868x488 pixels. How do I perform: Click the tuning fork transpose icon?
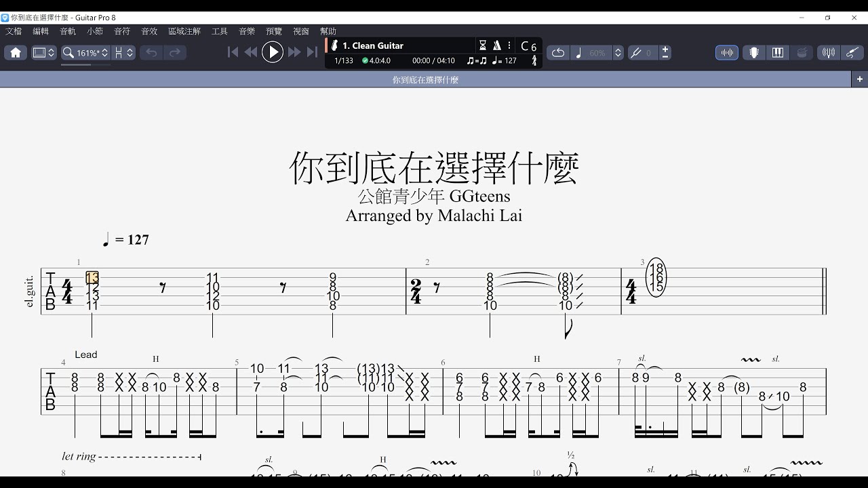tap(636, 52)
